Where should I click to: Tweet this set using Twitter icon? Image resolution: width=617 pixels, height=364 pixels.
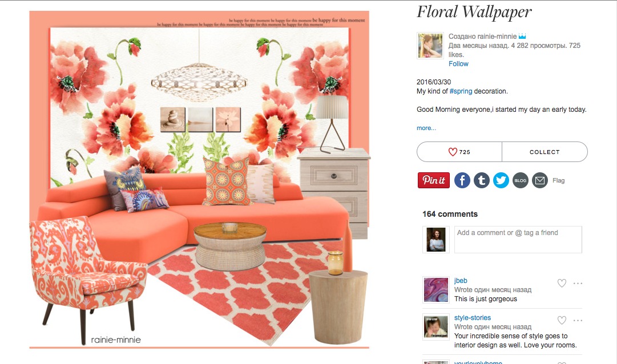tap(501, 180)
